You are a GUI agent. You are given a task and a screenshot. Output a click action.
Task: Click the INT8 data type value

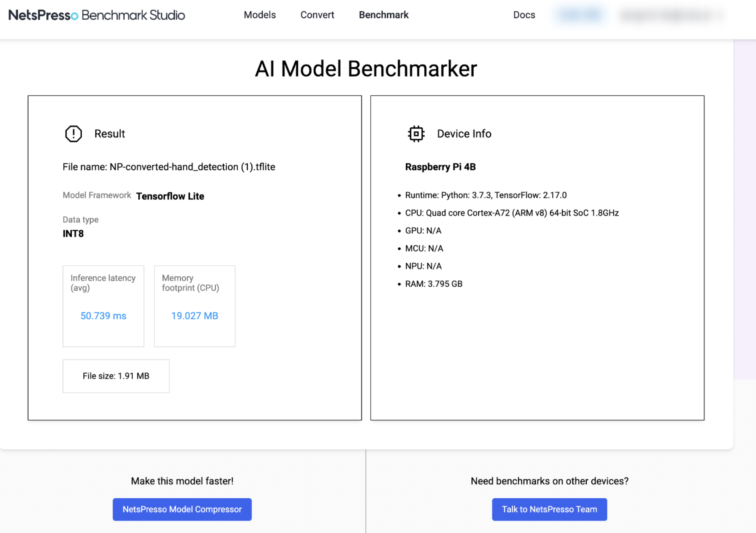tap(73, 234)
